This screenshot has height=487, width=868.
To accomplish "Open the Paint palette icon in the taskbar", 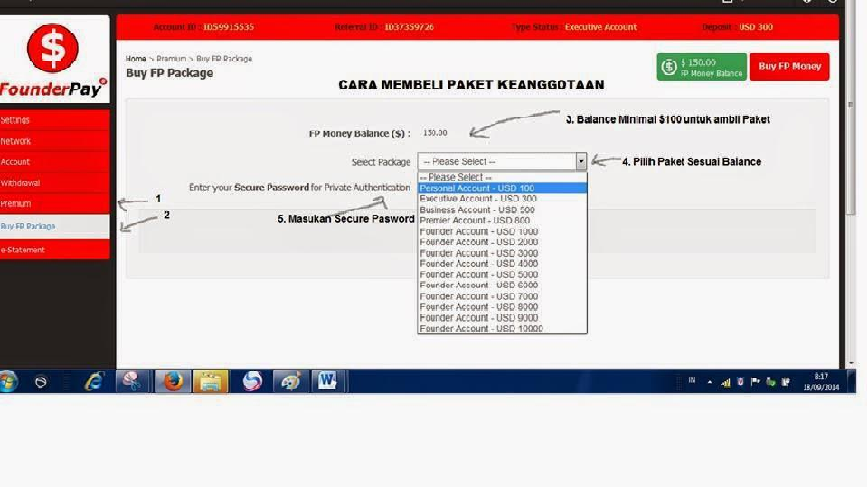I will (x=290, y=381).
